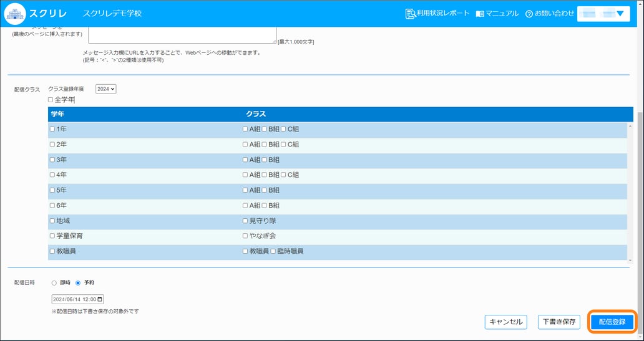This screenshot has width=644, height=341.
Task: Click the スクリレ school logo icon
Action: 15,13
